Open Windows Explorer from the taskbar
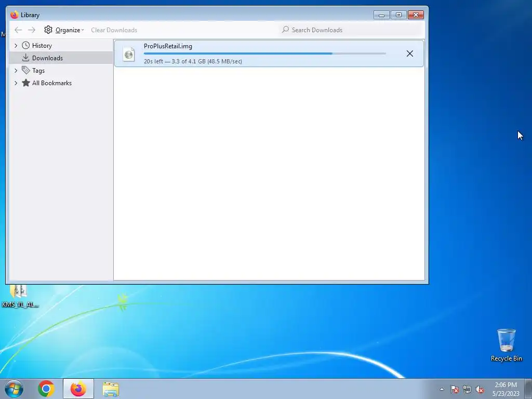532x399 pixels. coord(111,389)
